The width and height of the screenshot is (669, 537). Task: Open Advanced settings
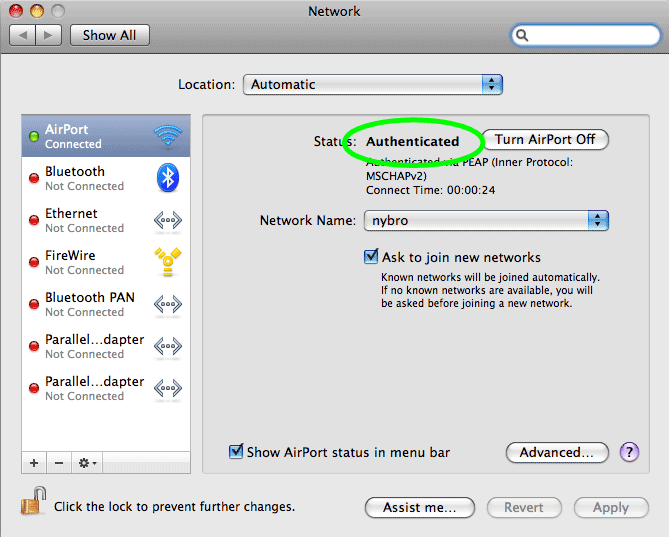(557, 452)
